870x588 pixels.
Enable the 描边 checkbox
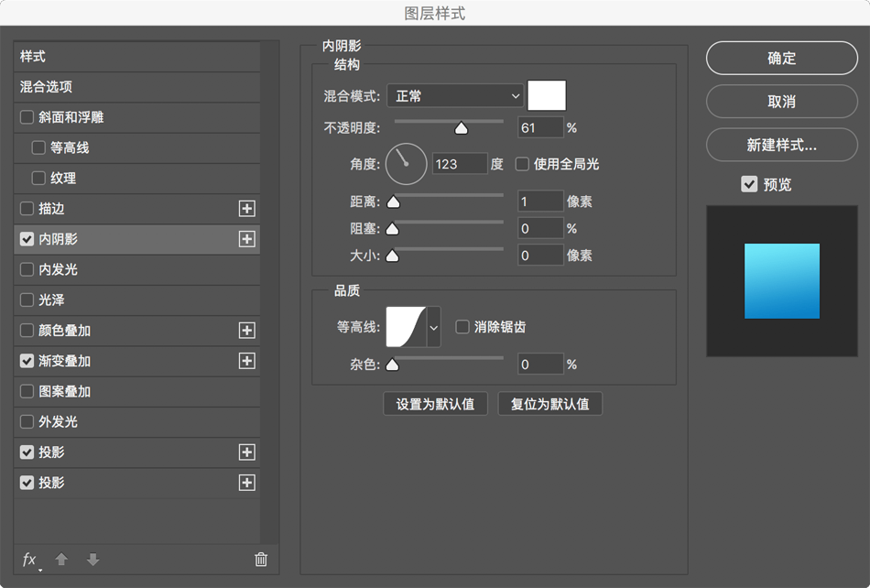pyautogui.click(x=27, y=209)
